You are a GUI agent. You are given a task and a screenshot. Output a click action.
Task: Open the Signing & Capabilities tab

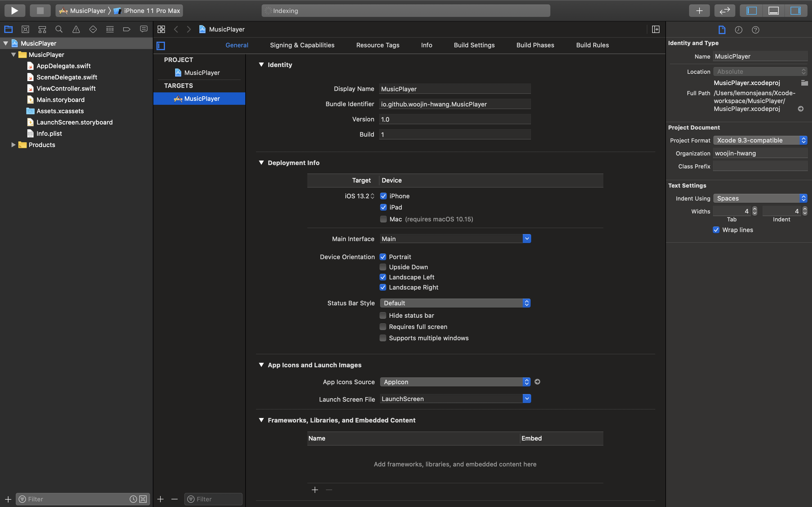(x=302, y=45)
